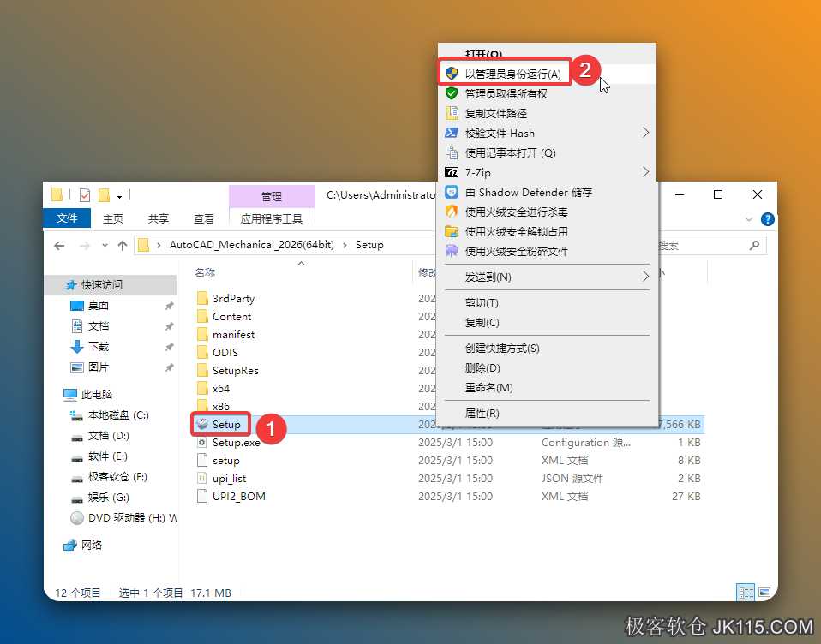Click the green shield ownership icon
The width and height of the screenshot is (821, 644).
coord(452,93)
